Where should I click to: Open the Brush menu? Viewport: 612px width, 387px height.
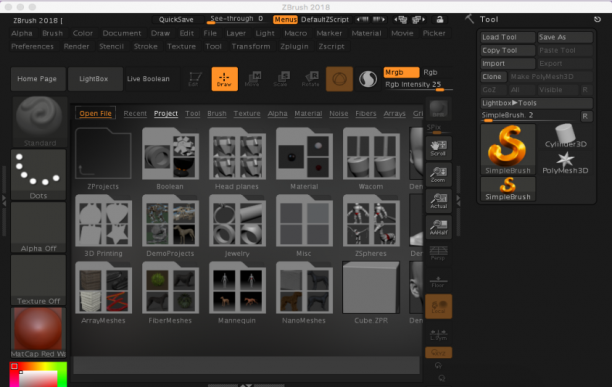53,33
